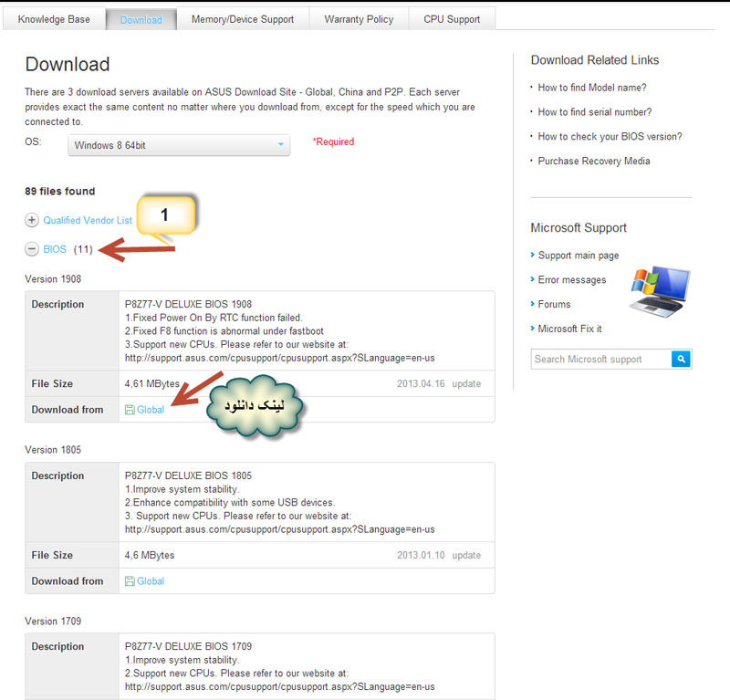Click 'P8Z77-V DELUXE BIOS 1805' description text

pos(188,475)
